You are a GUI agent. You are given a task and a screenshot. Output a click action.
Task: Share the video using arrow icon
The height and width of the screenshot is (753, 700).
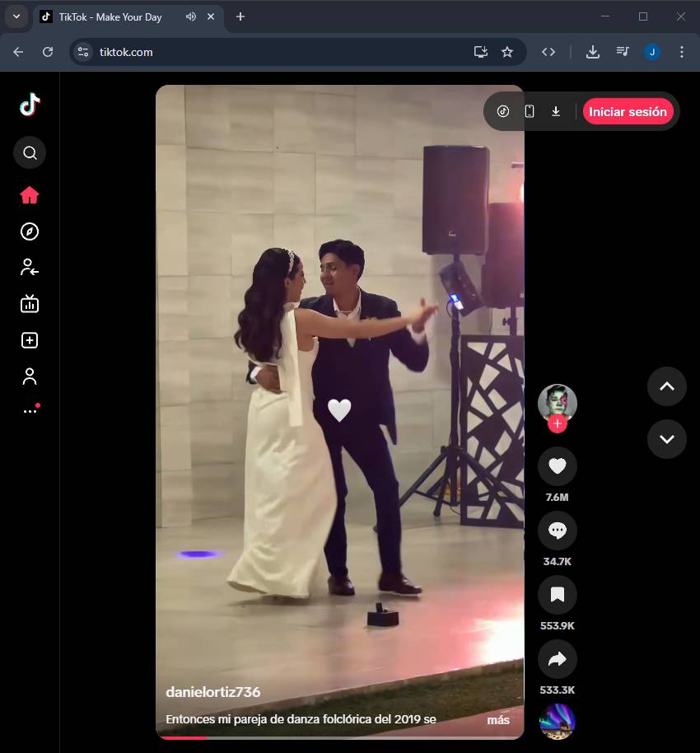(557, 659)
